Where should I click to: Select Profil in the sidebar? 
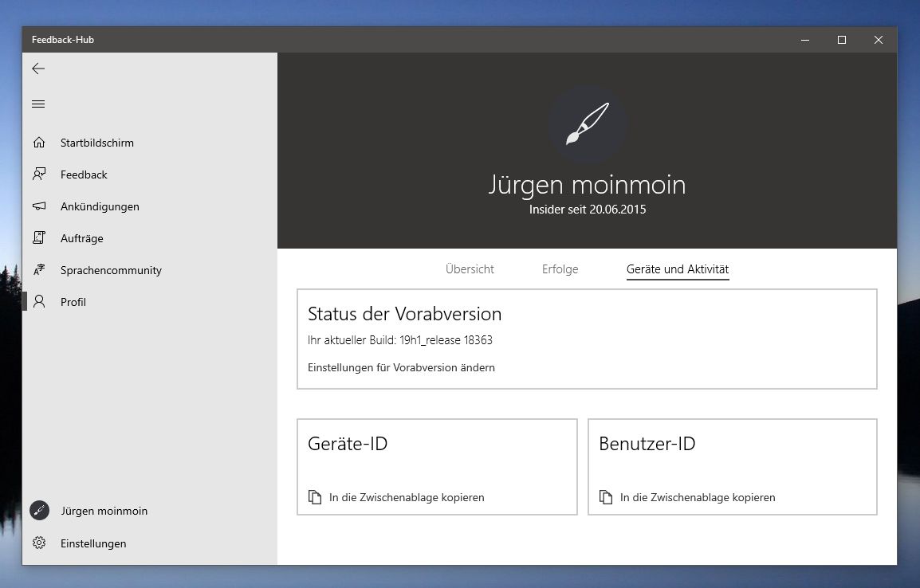pyautogui.click(x=150, y=301)
